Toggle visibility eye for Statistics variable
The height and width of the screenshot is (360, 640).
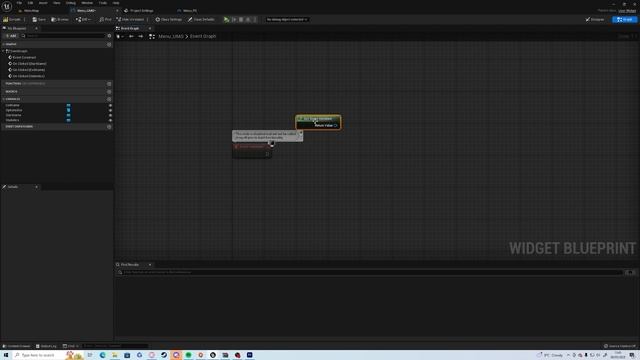(110, 120)
